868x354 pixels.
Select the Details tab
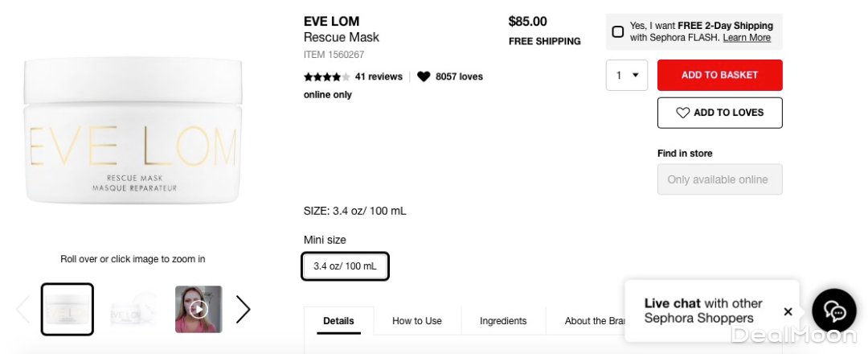click(338, 321)
